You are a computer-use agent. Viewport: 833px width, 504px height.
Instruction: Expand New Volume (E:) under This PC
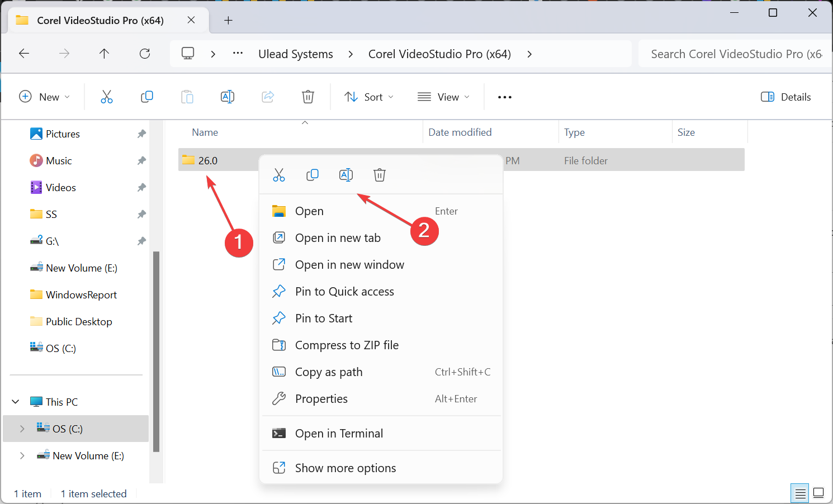tap(22, 455)
